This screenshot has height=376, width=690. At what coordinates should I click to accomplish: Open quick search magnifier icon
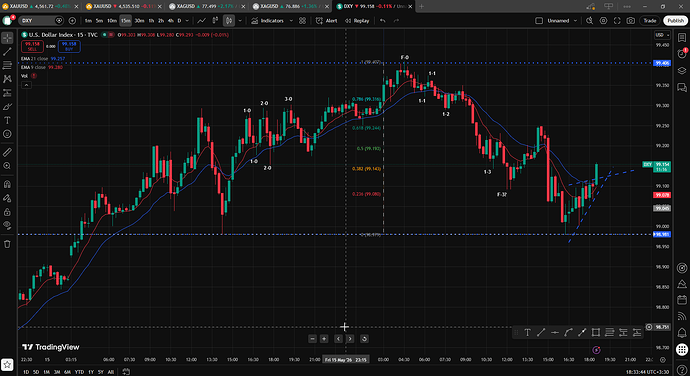(x=589, y=21)
